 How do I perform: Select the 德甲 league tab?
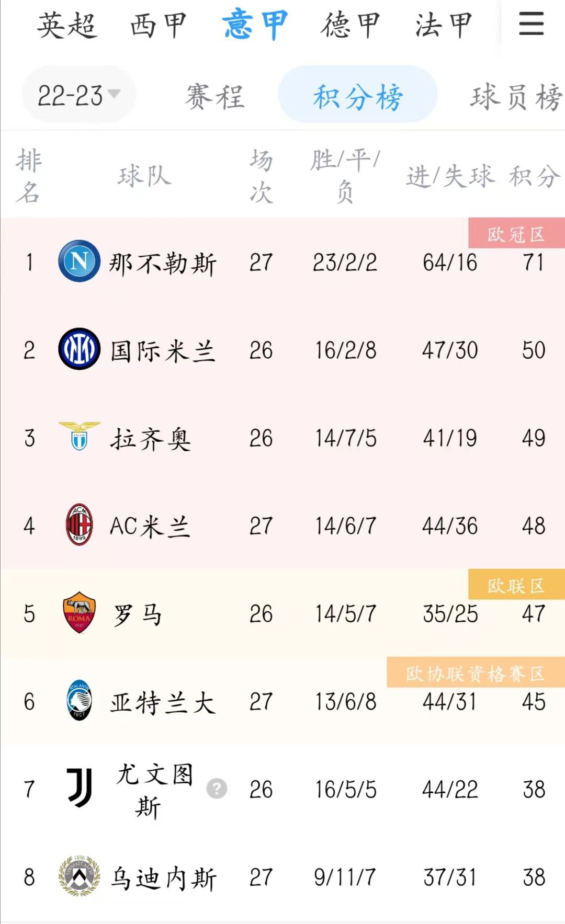(350, 25)
